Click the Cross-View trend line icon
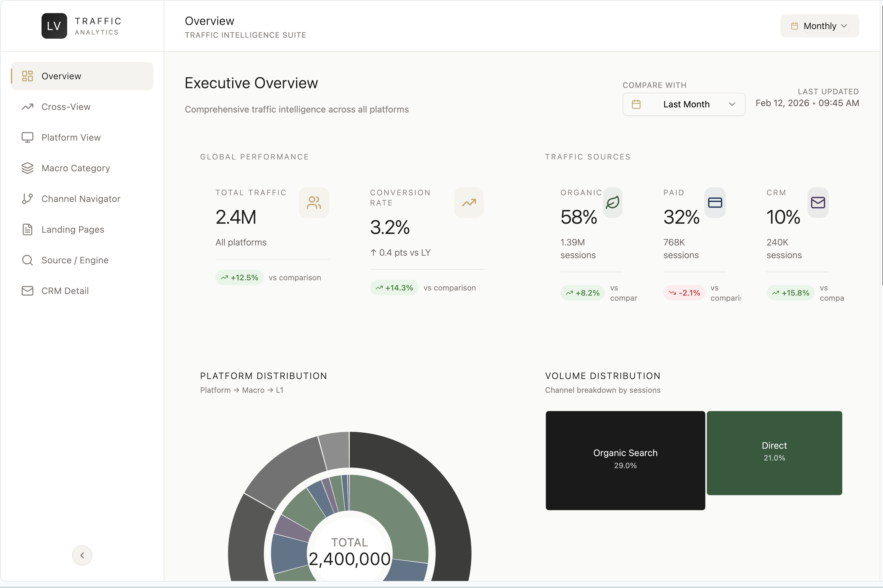The image size is (883, 588). pos(27,107)
